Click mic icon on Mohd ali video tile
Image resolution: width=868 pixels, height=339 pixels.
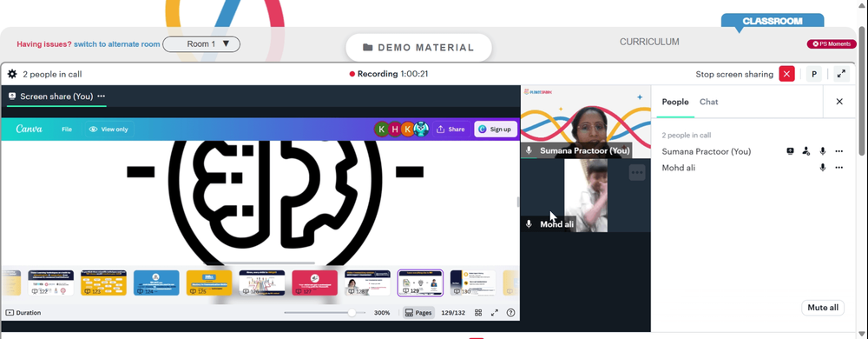pos(529,223)
